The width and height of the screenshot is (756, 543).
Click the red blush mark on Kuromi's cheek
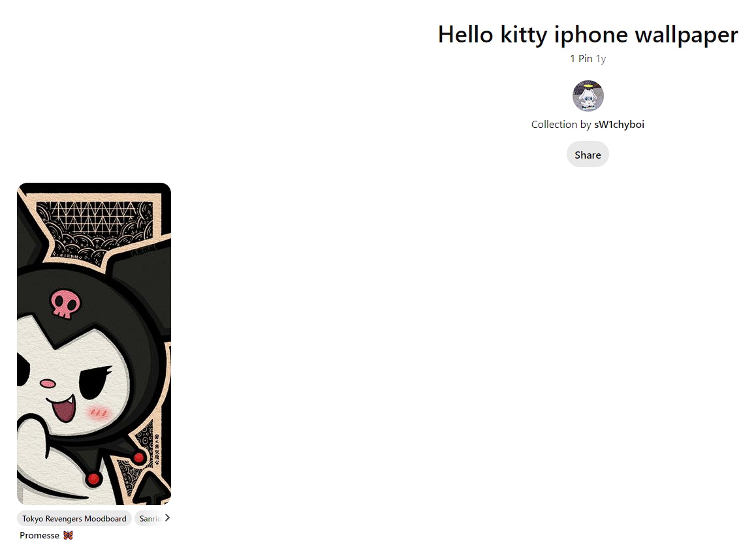pyautogui.click(x=99, y=412)
